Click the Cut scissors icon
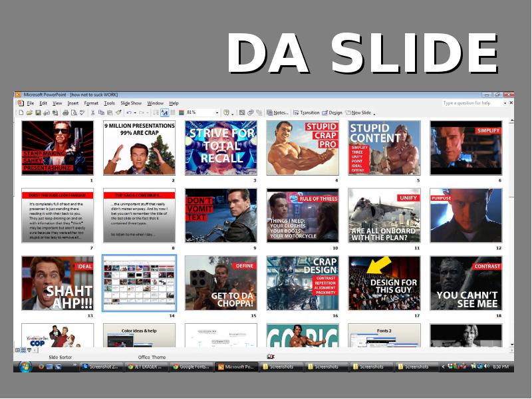Viewport: 532px width, 399px height. click(92, 112)
